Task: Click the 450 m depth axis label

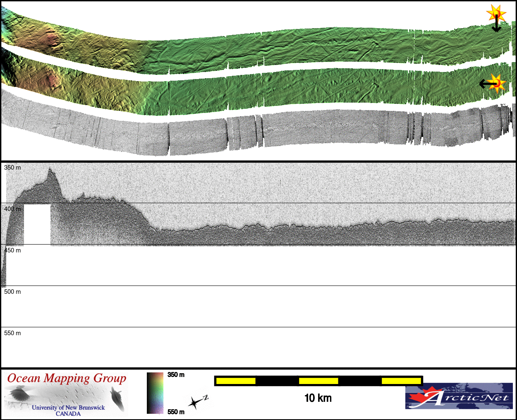Action: pos(12,250)
